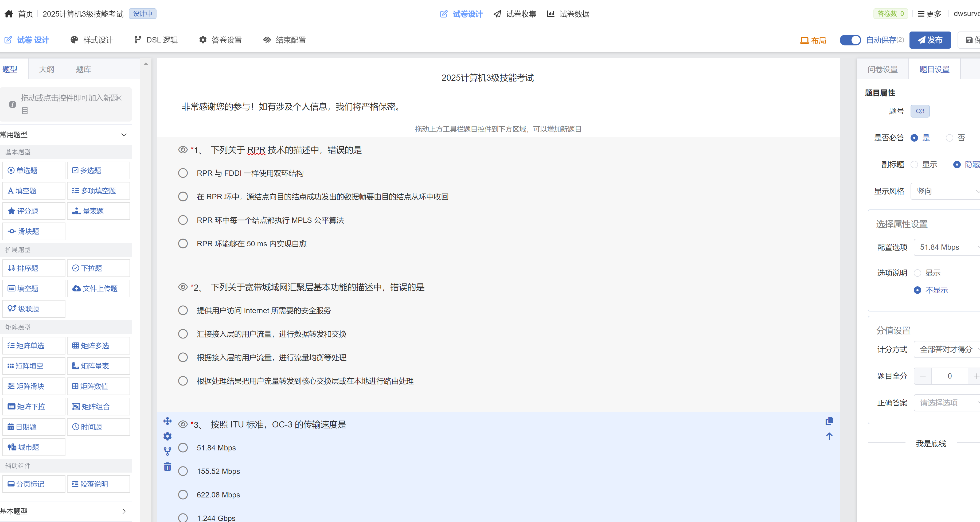The width and height of the screenshot is (980, 522).
Task: Add a 多选题 question type
Action: [99, 170]
